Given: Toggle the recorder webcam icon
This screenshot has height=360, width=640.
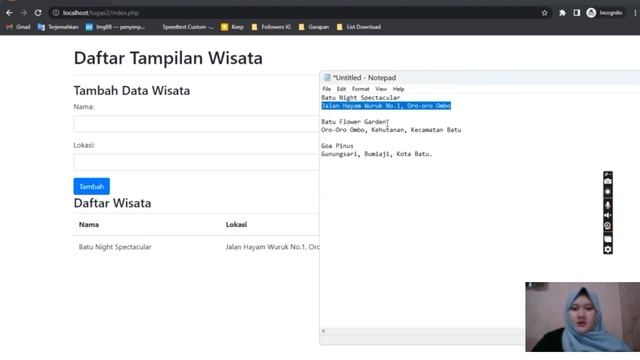Looking at the screenshot, I should [x=608, y=226].
